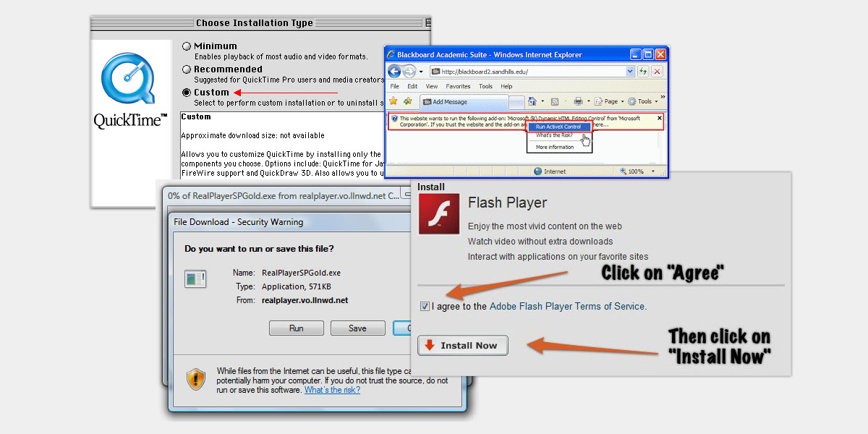Open the Tools gear dropdown in command bar
The width and height of the screenshot is (868, 434).
coord(642,101)
